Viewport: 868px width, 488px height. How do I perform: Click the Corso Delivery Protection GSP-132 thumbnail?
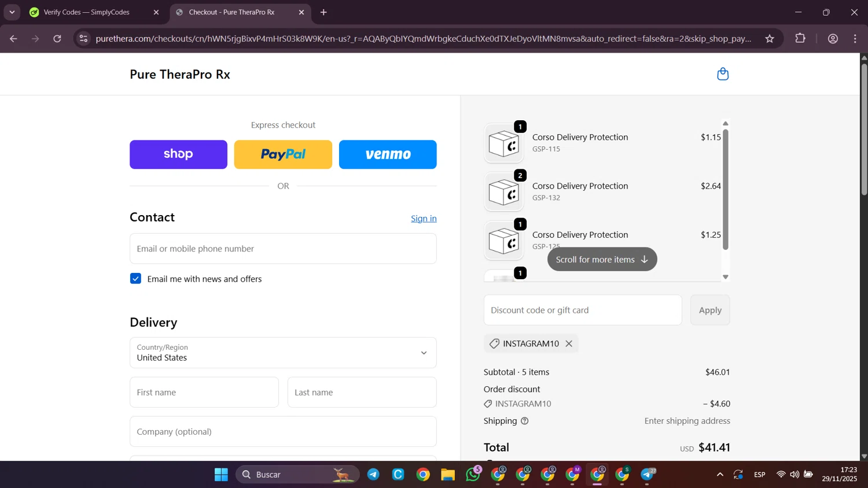[504, 192]
